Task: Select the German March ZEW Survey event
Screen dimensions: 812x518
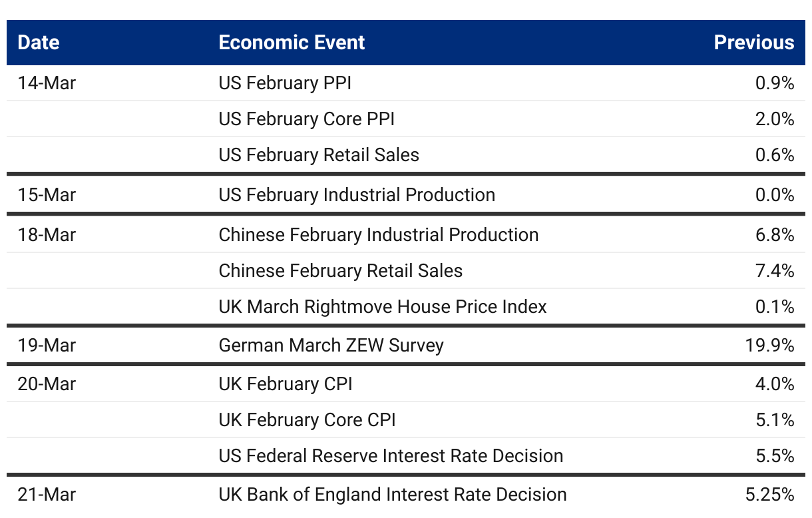Action: click(331, 346)
